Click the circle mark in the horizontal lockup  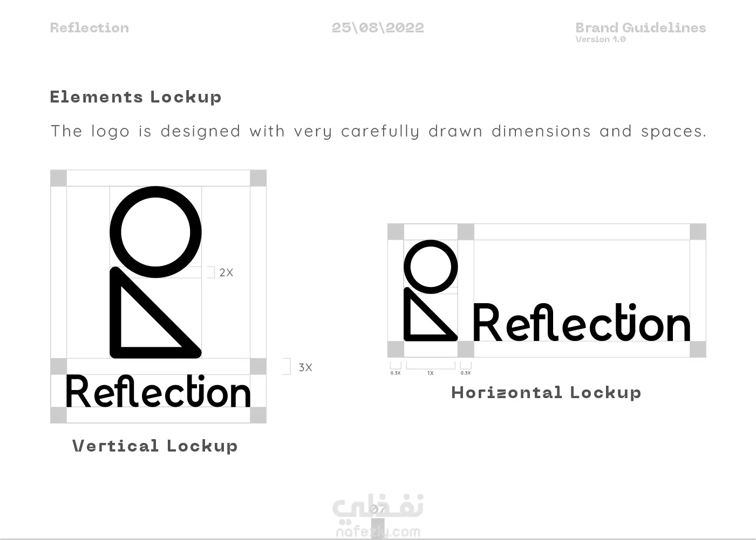click(431, 266)
